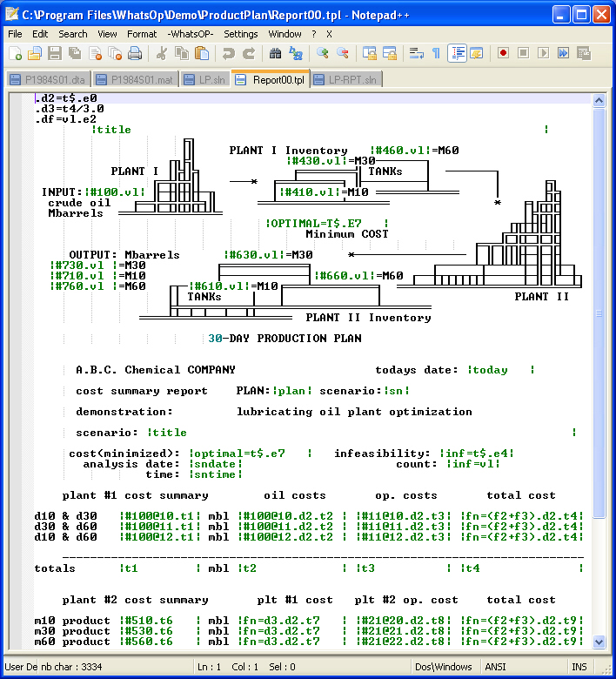
Task: Create a new file with New icon
Action: point(15,54)
